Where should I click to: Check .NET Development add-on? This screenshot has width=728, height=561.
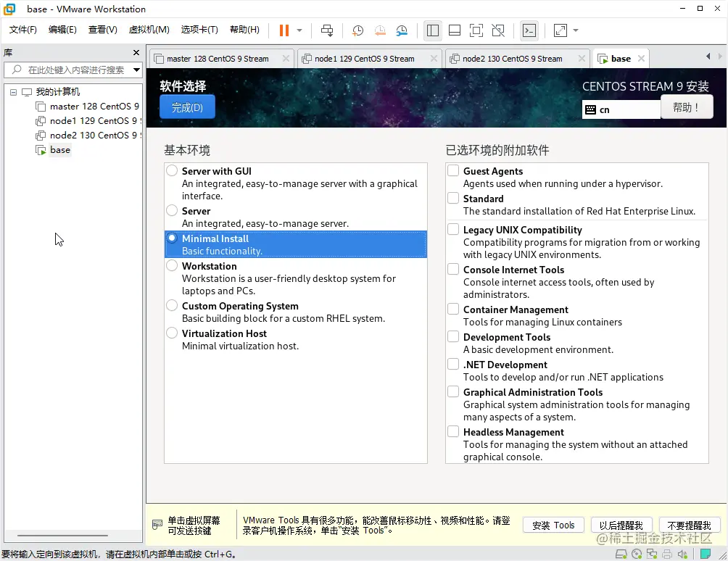[453, 364]
